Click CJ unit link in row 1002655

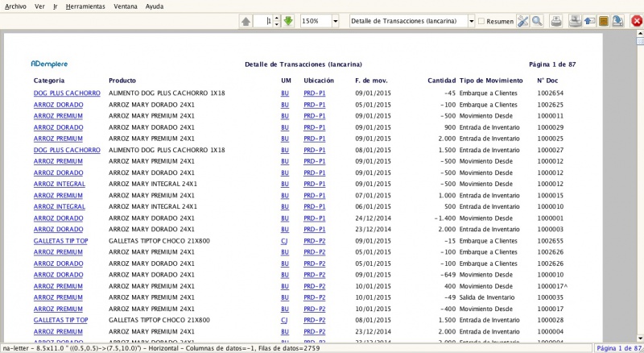pos(284,241)
